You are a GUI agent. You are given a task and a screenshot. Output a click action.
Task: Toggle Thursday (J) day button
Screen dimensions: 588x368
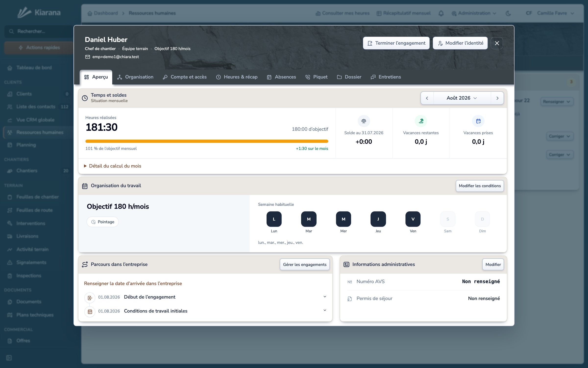pos(378,219)
